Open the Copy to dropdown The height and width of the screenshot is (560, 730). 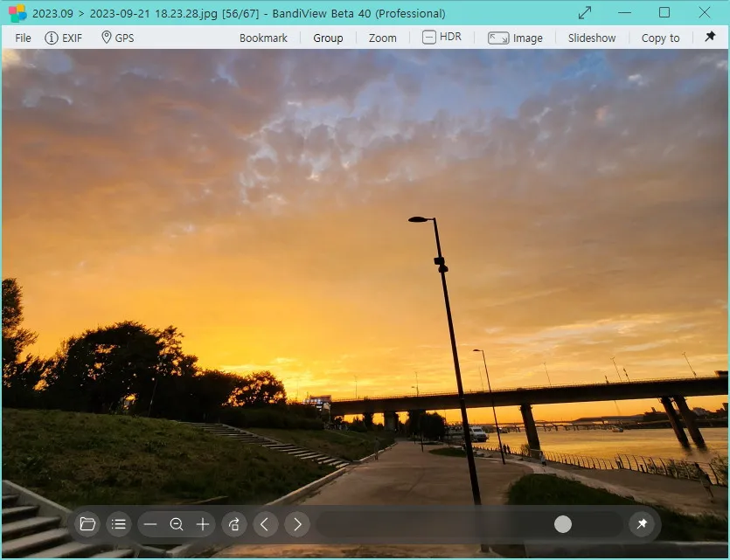pyautogui.click(x=660, y=38)
